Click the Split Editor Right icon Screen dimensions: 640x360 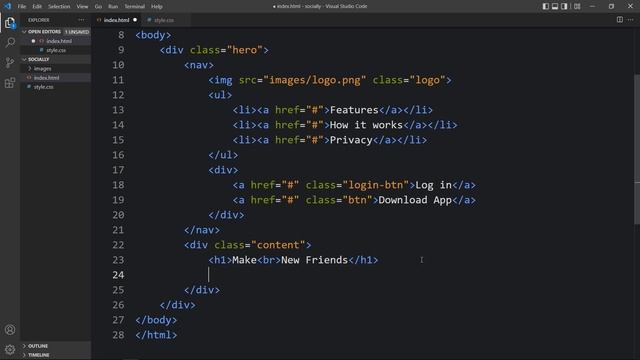(x=620, y=20)
